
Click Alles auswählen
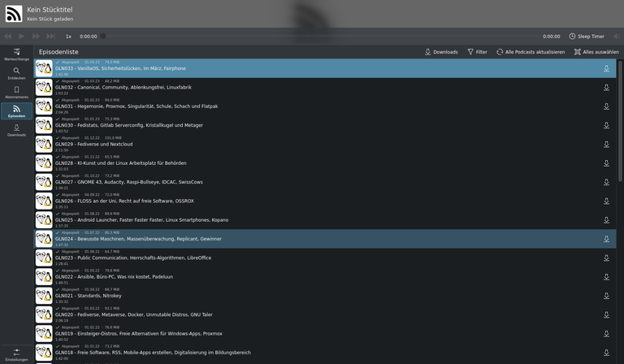(x=596, y=52)
